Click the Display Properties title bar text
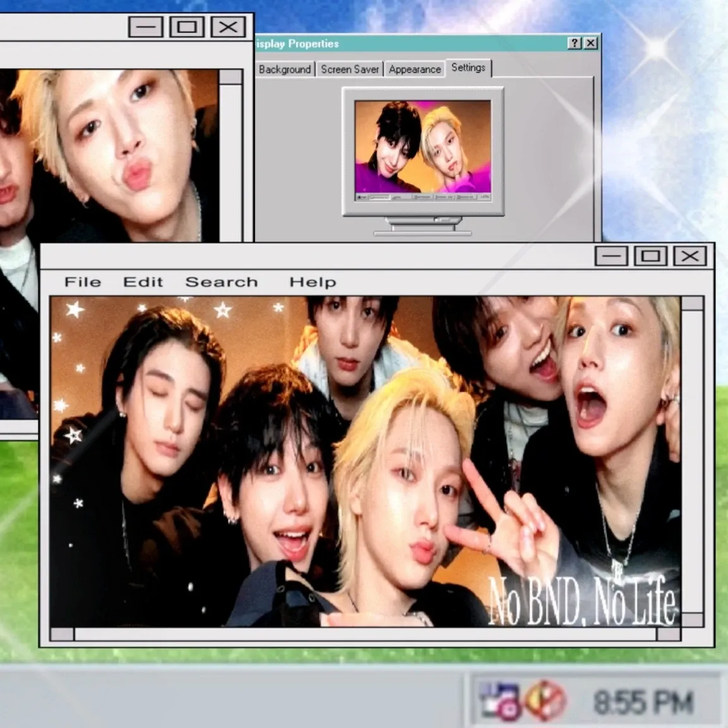728x728 pixels. 297,44
